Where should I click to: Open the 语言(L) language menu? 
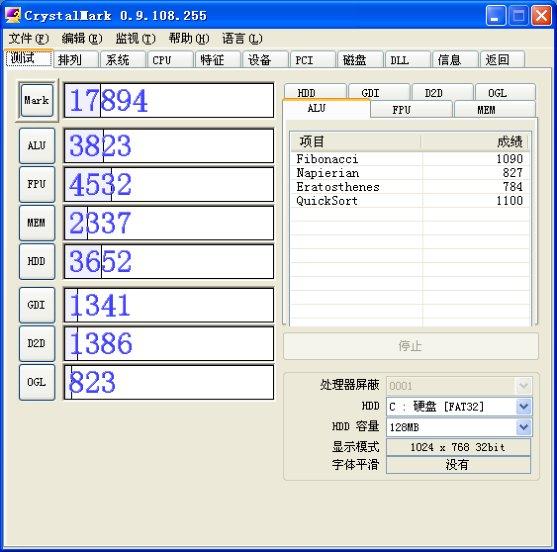242,38
